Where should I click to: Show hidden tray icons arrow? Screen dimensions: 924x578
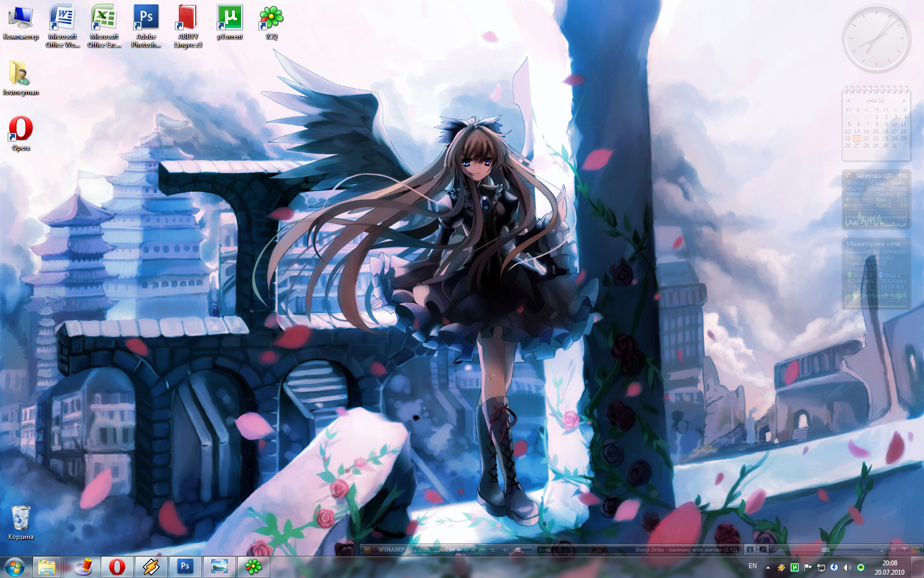click(768, 567)
